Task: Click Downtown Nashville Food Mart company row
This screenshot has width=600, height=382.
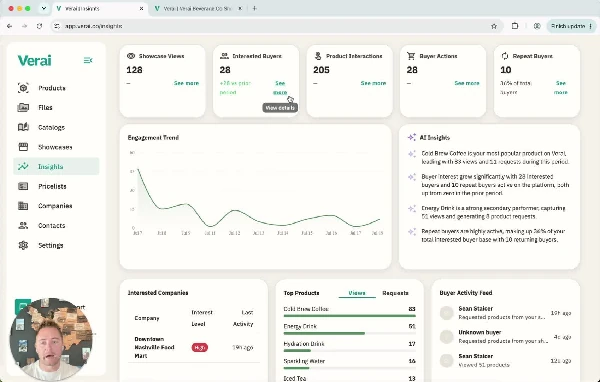Action: tap(194, 348)
